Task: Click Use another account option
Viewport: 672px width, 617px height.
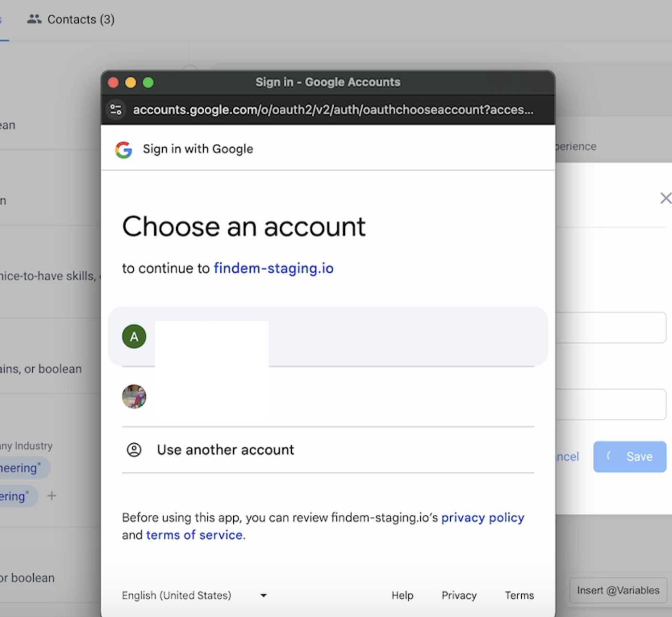Action: [225, 450]
